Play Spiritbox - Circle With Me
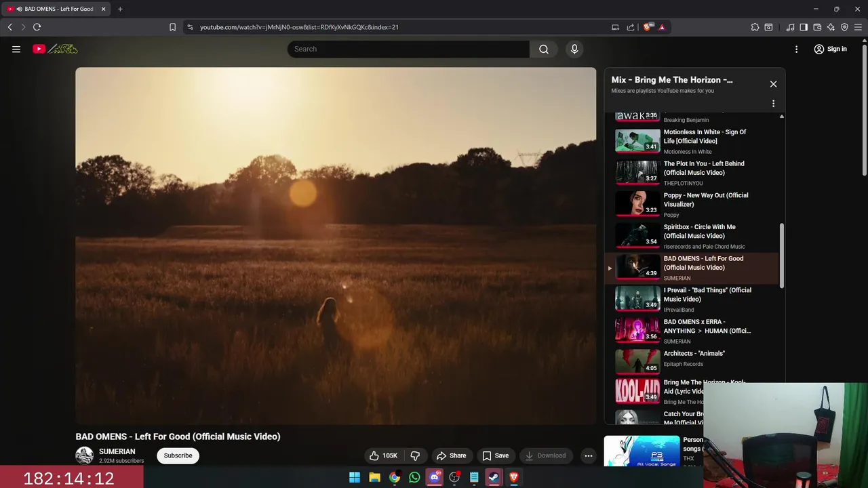Viewport: 868px width, 488px height. pyautogui.click(x=692, y=236)
